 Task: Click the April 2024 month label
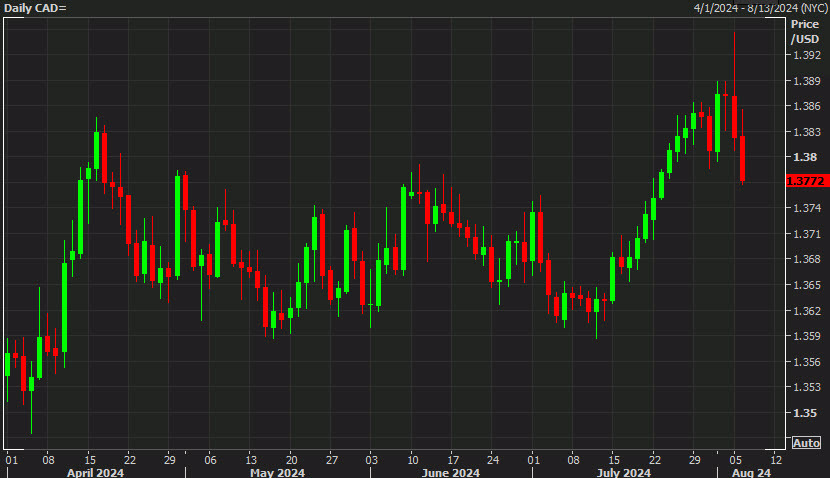[x=95, y=472]
